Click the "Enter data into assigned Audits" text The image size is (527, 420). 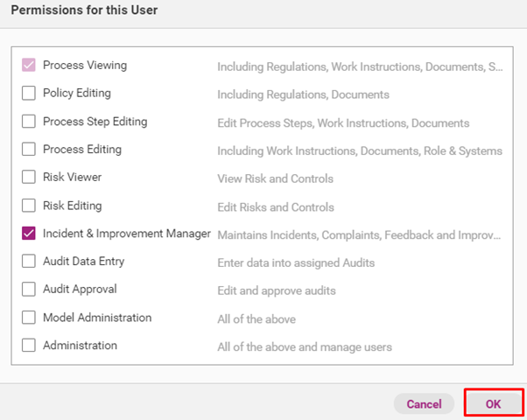point(297,262)
